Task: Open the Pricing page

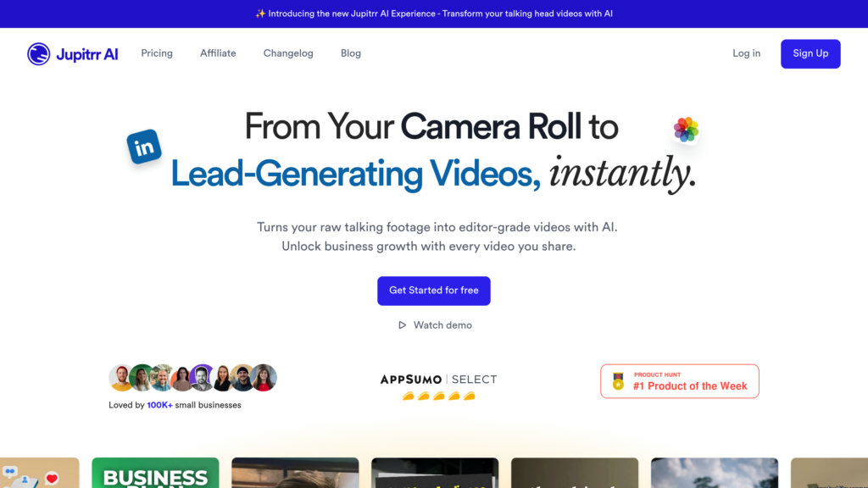Action: [x=157, y=53]
